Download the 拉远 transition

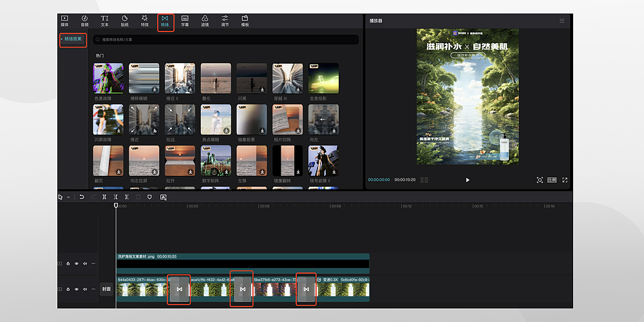191,130
